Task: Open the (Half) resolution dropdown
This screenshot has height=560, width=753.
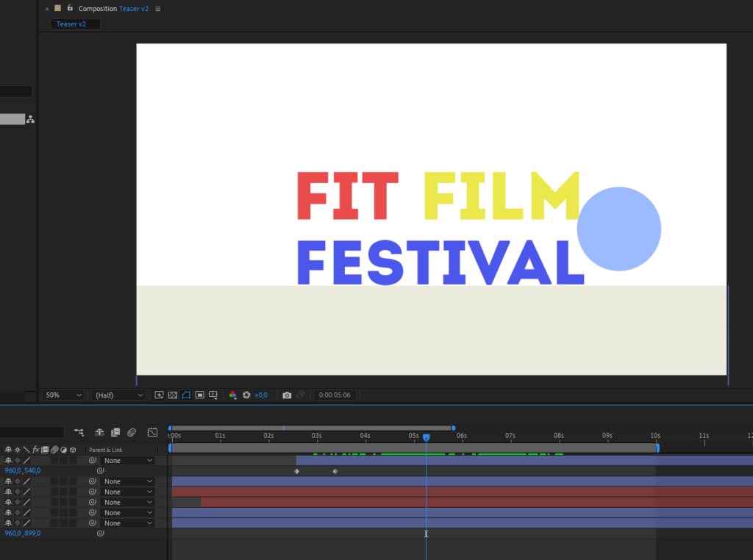Action: tap(119, 395)
